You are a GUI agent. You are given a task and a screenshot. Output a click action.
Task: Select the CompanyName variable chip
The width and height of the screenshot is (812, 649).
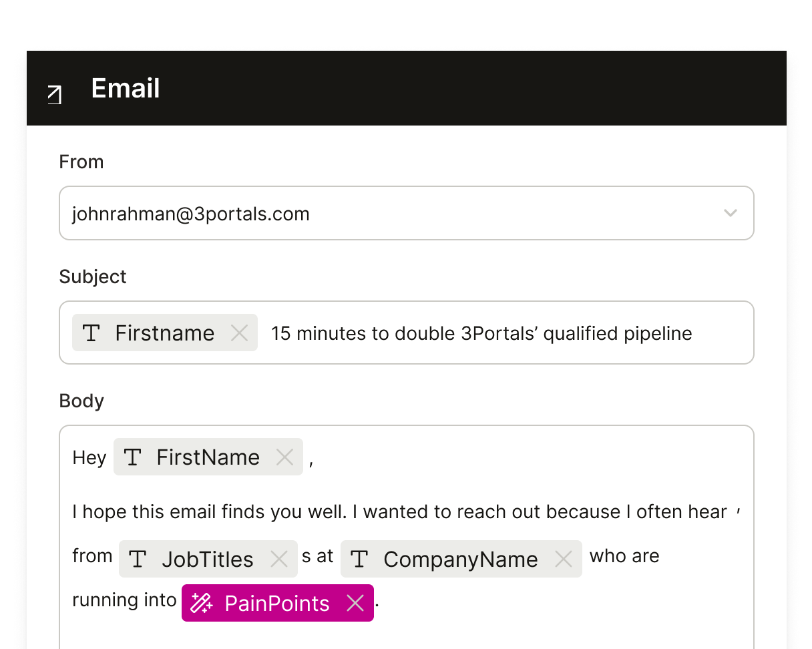pyautogui.click(x=461, y=559)
